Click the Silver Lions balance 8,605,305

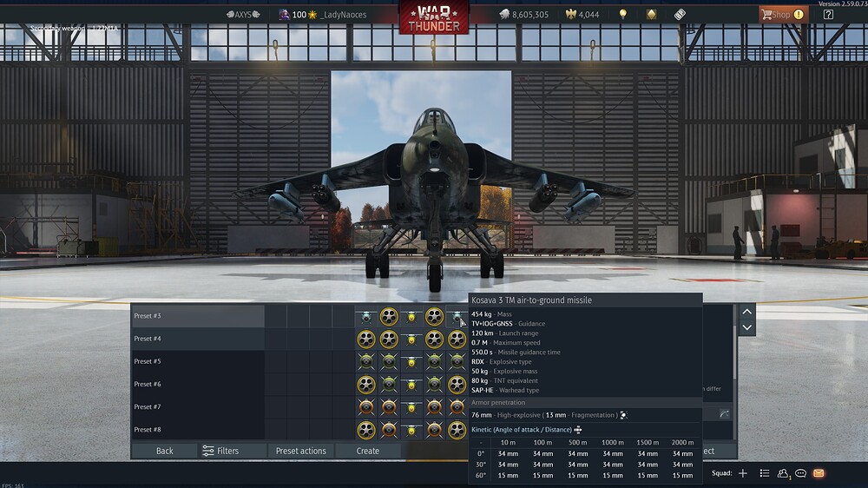coord(523,15)
